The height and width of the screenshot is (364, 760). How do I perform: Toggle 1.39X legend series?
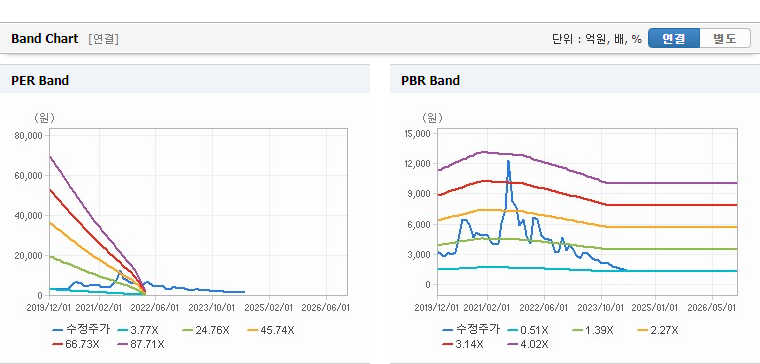pos(592,330)
